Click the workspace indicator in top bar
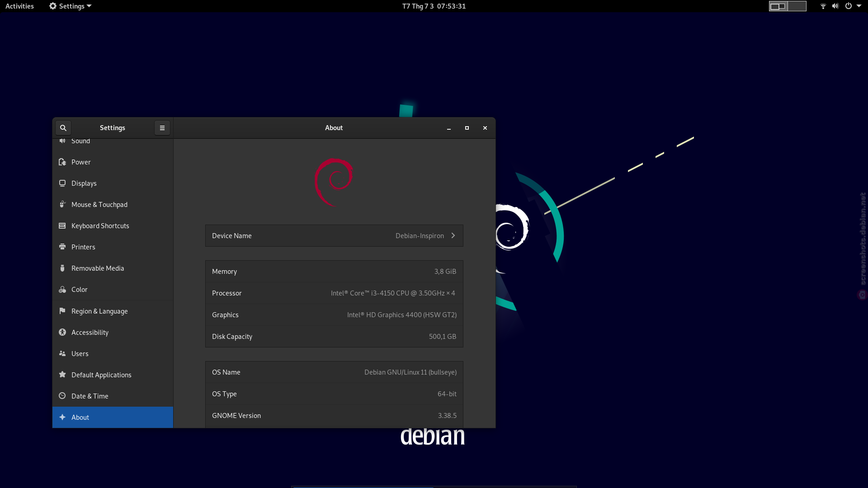This screenshot has width=868, height=488. pos(788,6)
